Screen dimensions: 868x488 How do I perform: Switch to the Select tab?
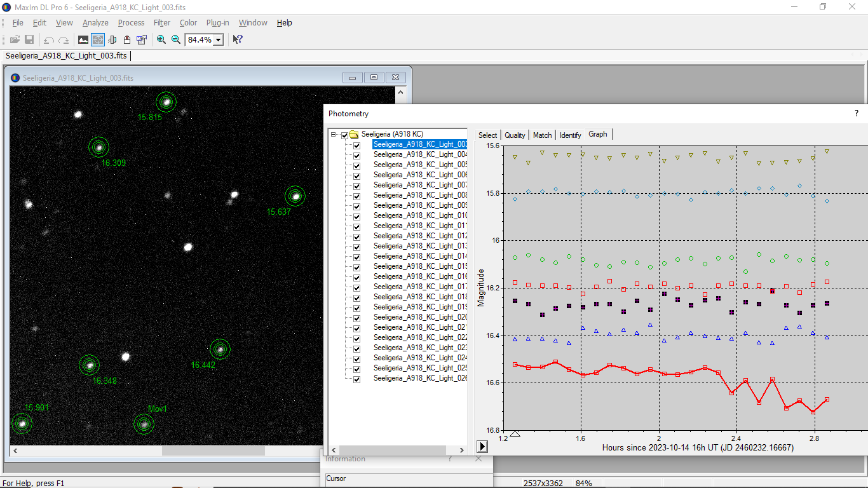(488, 135)
